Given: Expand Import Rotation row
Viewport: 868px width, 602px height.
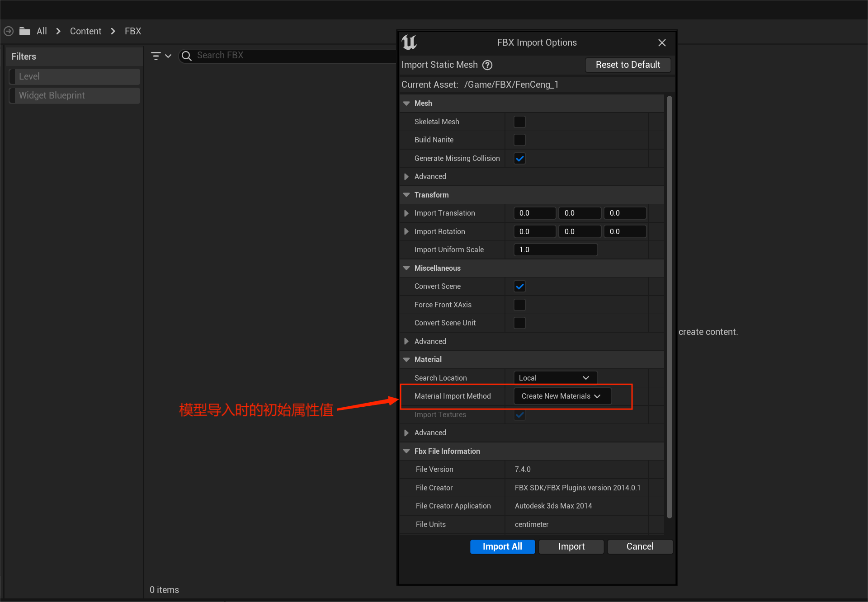Looking at the screenshot, I should pos(406,232).
